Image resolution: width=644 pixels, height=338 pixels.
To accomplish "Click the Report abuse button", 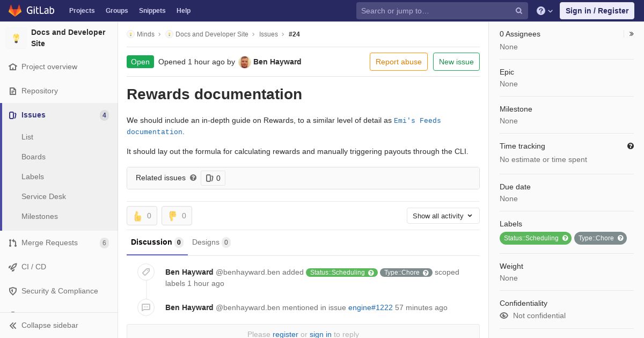I will (x=399, y=62).
